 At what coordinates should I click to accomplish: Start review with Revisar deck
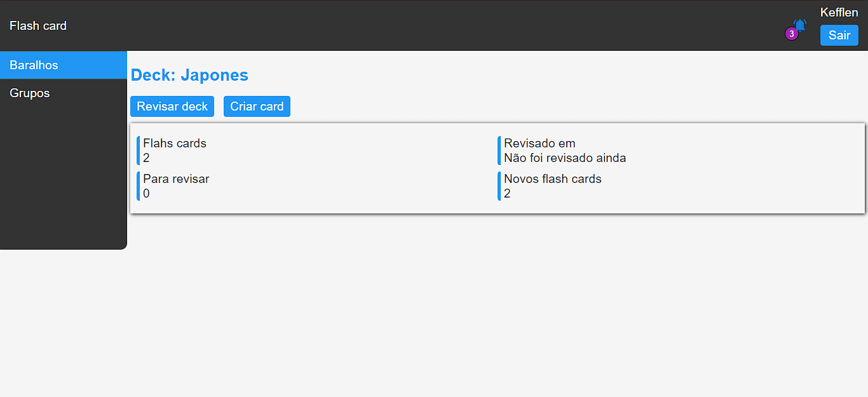(172, 107)
